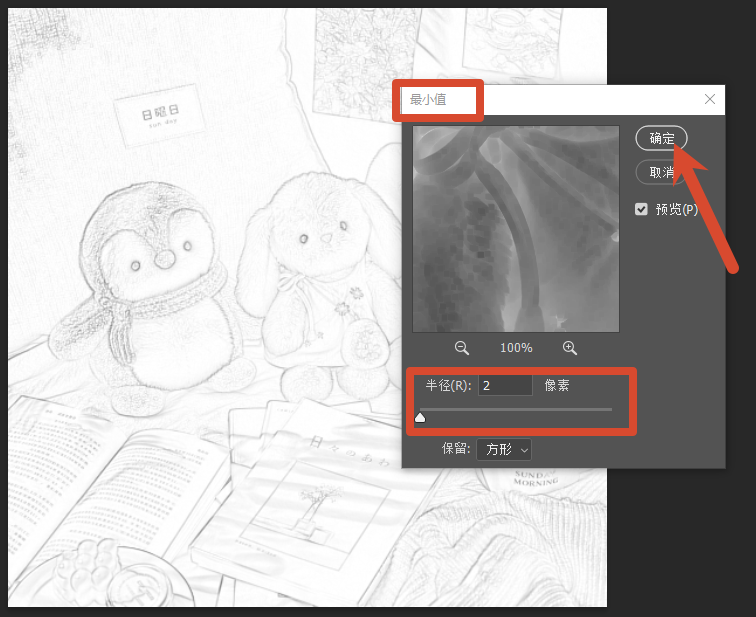Click the 日曜日 card on the canvas
The height and width of the screenshot is (617, 756).
pyautogui.click(x=159, y=116)
